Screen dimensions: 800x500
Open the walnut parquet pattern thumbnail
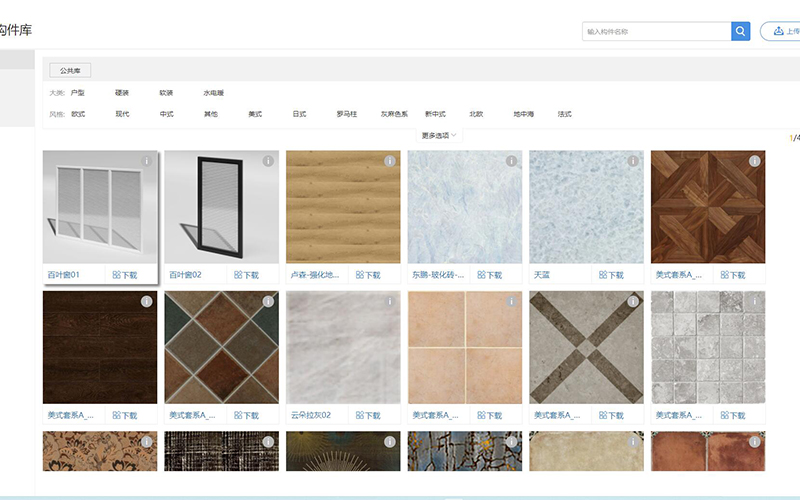point(708,207)
